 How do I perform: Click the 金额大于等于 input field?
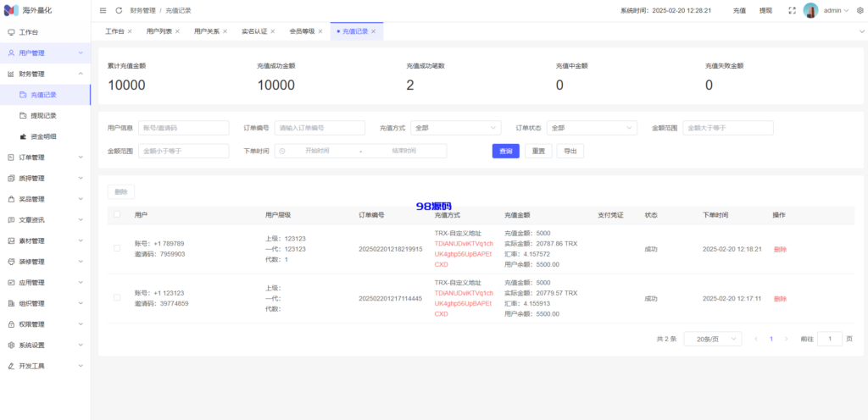click(x=728, y=128)
